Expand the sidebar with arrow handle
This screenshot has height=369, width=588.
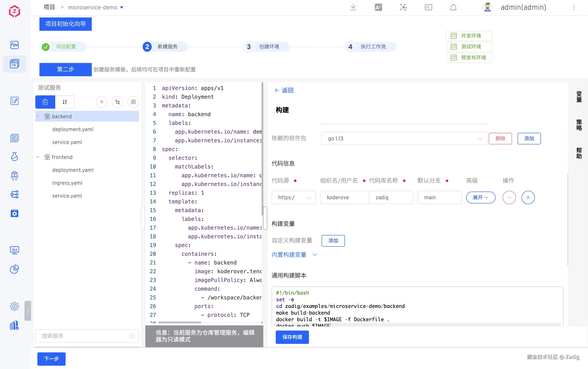tap(28, 311)
